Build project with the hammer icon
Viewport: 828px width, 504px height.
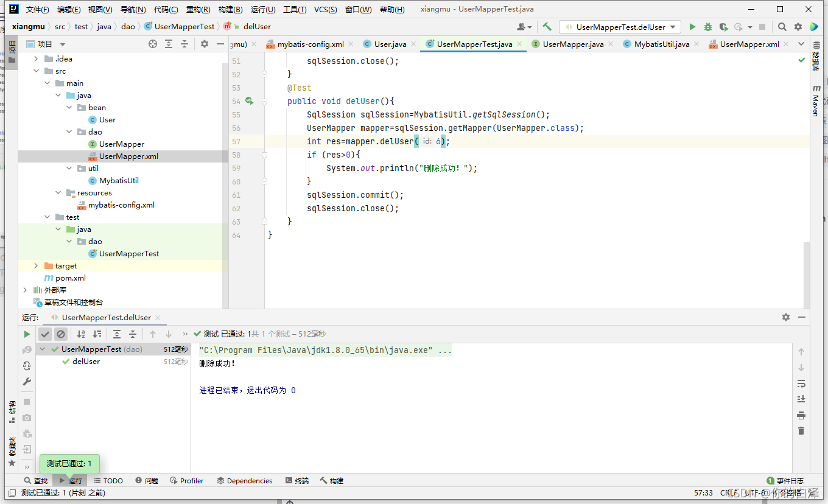click(547, 27)
